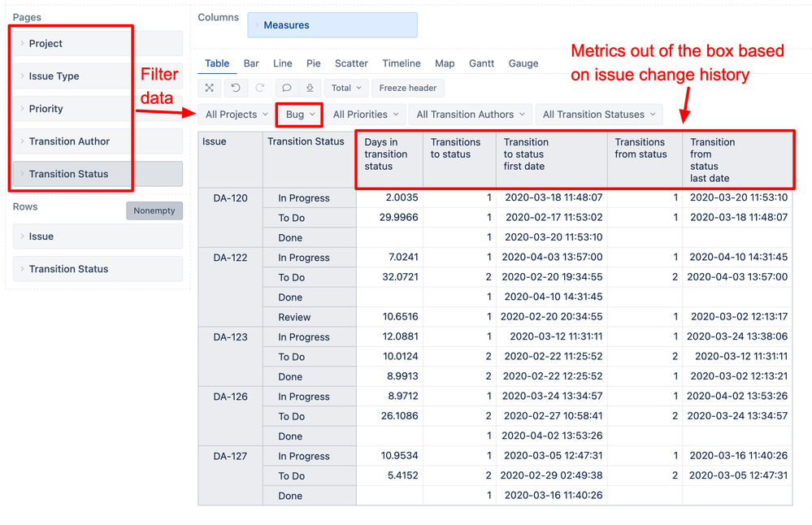Expand the Project dimension in Pages
This screenshot has width=812, height=525.
click(x=98, y=44)
